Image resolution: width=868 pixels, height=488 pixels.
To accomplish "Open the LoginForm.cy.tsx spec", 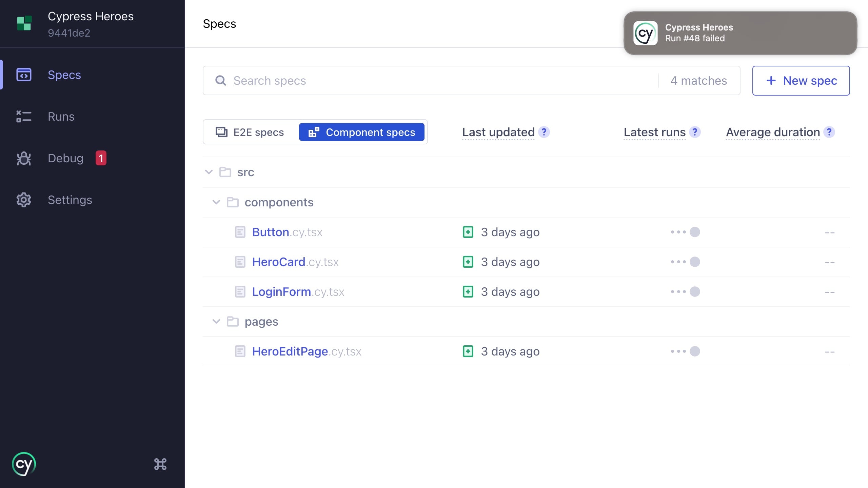I will (x=281, y=292).
